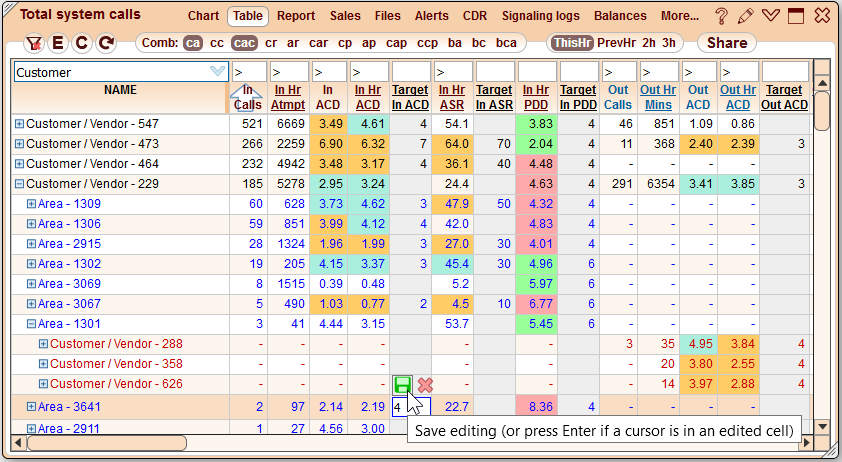Screen dimensions: 842x462
Task: Sort by In Hr ASR column header
Action: [452, 98]
